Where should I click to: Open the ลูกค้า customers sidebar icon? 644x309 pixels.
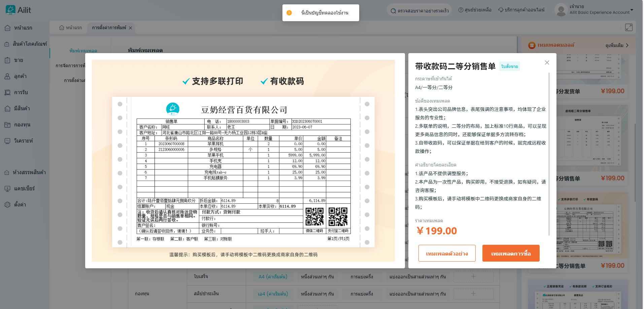coord(7,76)
